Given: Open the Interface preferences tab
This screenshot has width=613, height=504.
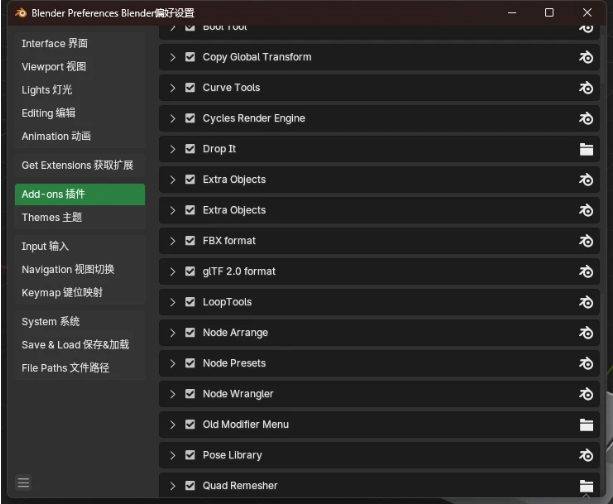Looking at the screenshot, I should click(x=80, y=43).
